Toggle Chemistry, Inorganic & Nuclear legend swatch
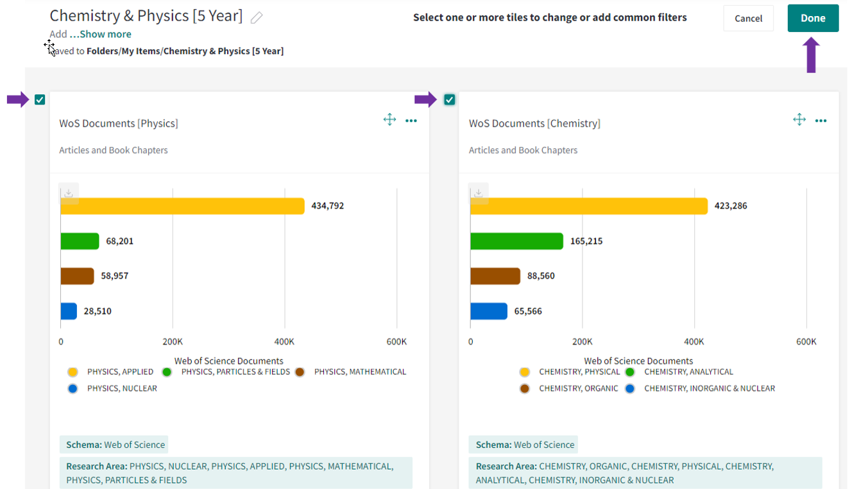This screenshot has width=868, height=489. coord(630,389)
